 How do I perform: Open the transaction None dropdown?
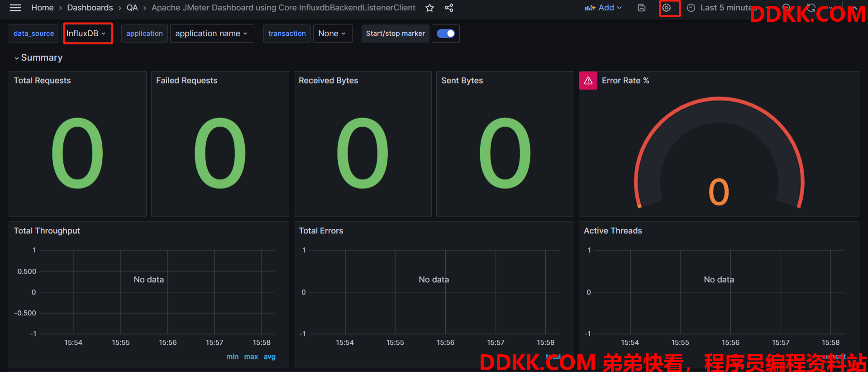tap(332, 34)
